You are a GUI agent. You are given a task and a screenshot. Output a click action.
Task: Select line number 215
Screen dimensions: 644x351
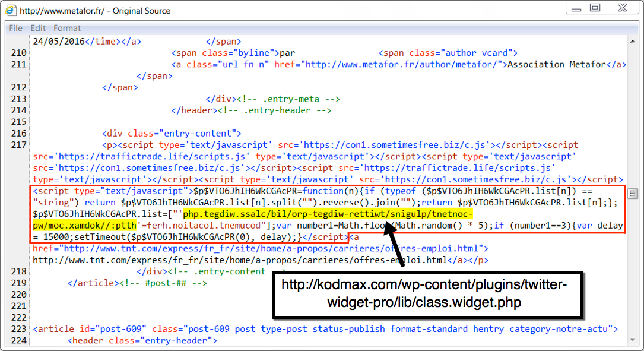19,122
